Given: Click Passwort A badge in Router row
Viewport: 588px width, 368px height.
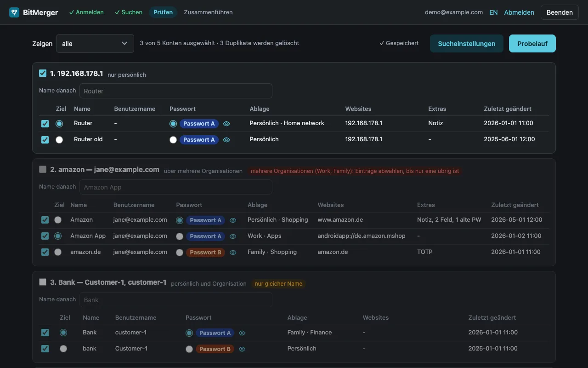Looking at the screenshot, I should (199, 124).
